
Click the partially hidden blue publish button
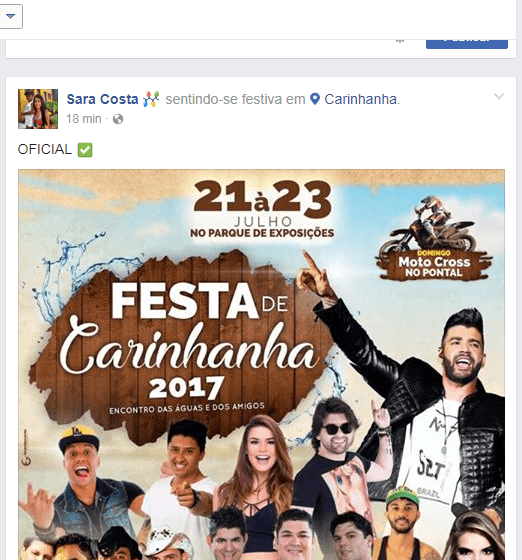pyautogui.click(x=467, y=44)
